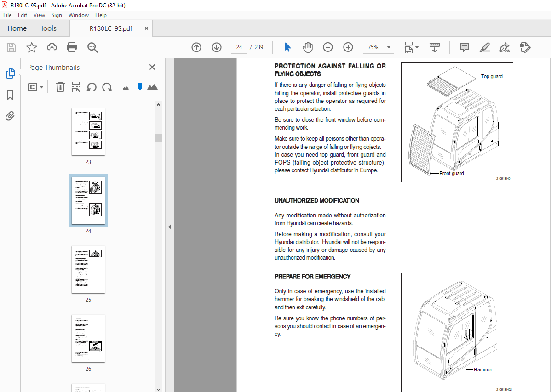Viewport: 551px width, 392px height.
Task: Go to next page arrow
Action: click(x=217, y=47)
